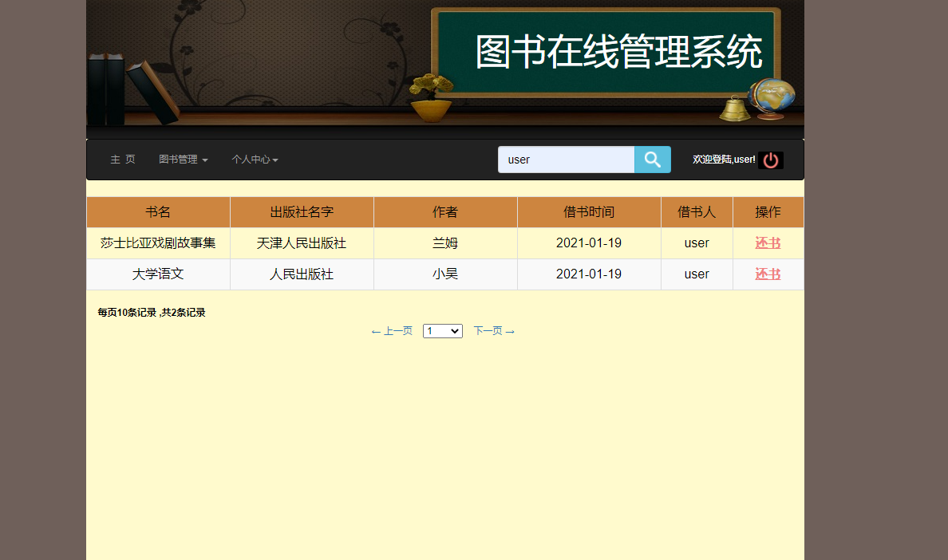Screen dimensions: 948x560
Task: Click the 上一页 pagination link
Action: (x=392, y=330)
